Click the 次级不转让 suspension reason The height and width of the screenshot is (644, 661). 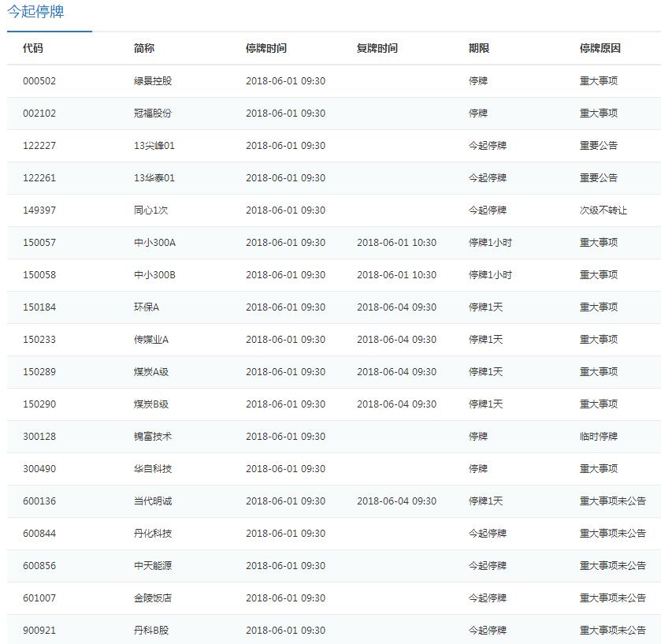point(603,210)
